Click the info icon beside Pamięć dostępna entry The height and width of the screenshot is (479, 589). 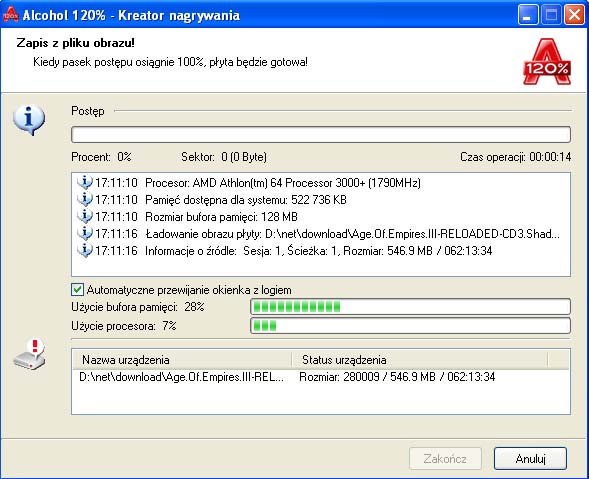coord(85,199)
